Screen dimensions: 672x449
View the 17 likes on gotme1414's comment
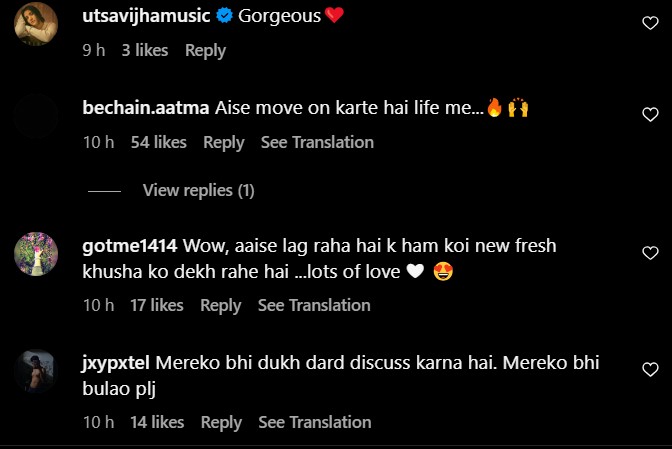tap(156, 305)
